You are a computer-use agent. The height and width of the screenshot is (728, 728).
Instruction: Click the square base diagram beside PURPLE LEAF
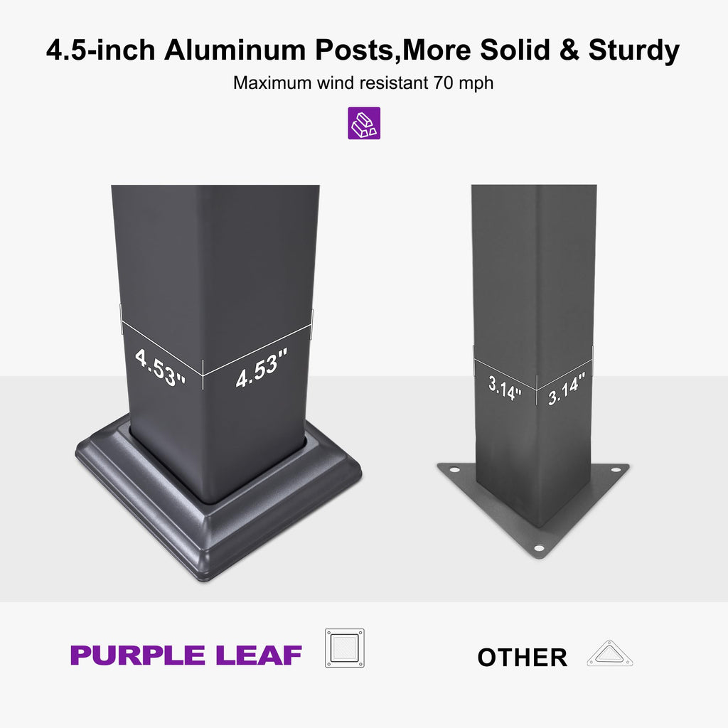pyautogui.click(x=344, y=648)
